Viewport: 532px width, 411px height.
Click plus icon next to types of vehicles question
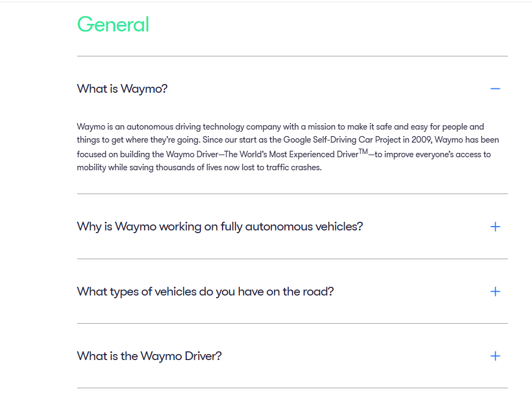[x=495, y=291]
